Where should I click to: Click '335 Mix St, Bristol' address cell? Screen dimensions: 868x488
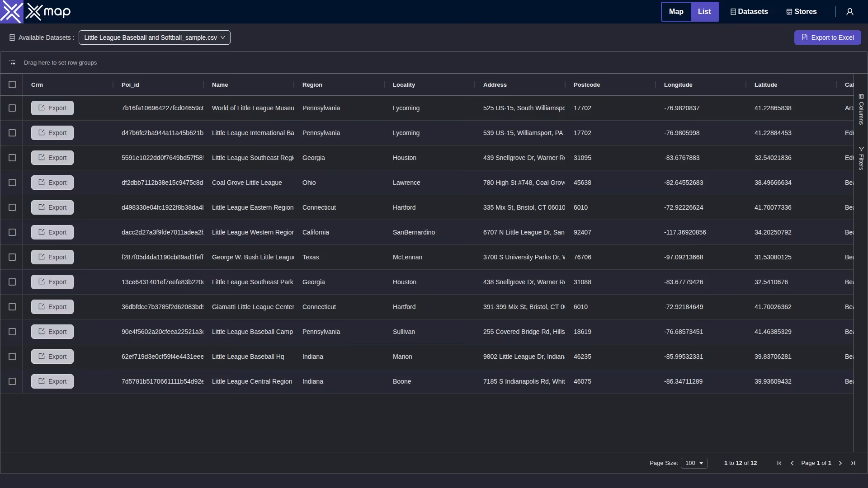click(x=520, y=207)
